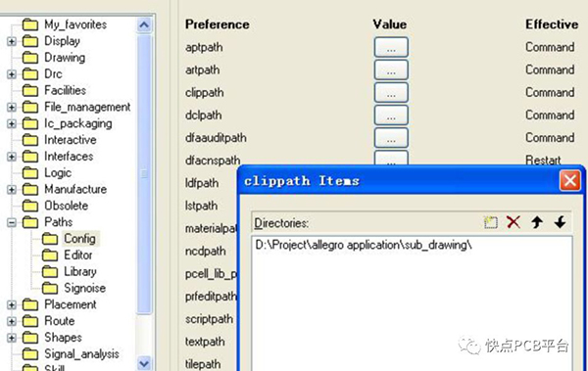This screenshot has height=371, width=588.
Task: Click the Value column header
Action: (x=390, y=24)
